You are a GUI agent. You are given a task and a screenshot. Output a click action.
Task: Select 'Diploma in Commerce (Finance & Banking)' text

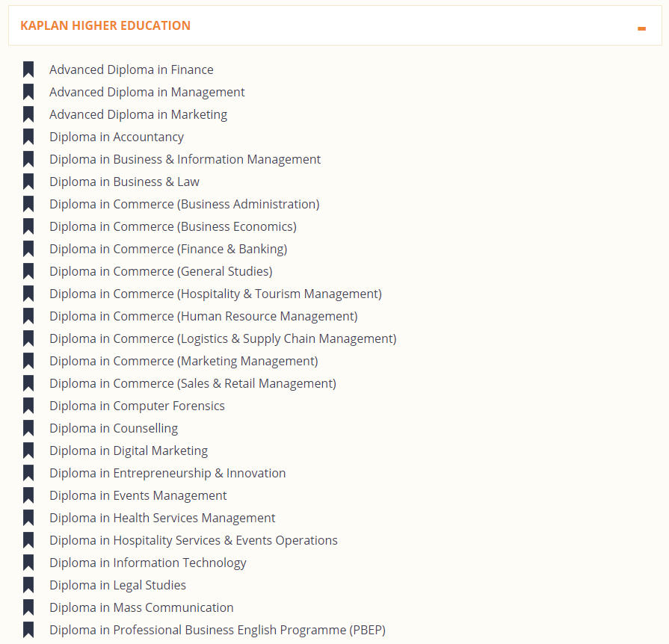coord(168,249)
